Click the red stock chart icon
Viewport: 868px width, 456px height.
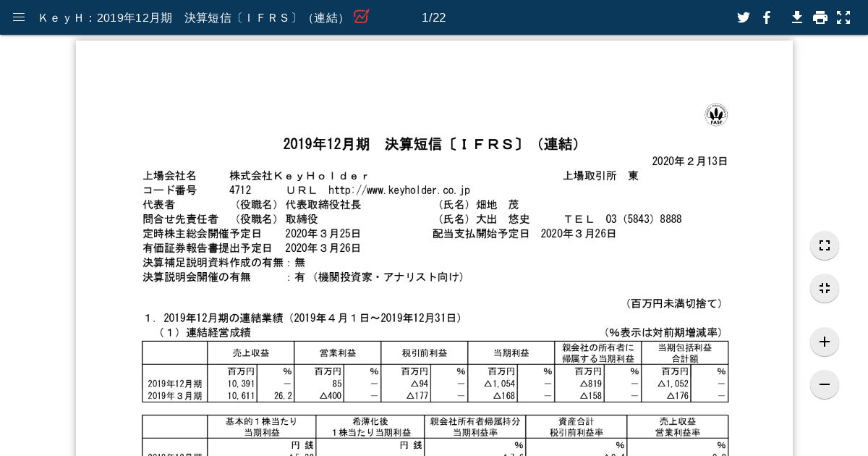coord(362,17)
